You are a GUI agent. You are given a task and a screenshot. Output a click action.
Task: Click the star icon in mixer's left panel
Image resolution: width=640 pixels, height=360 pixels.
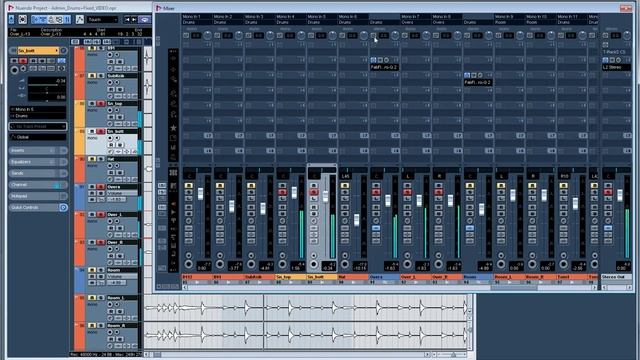point(173,128)
